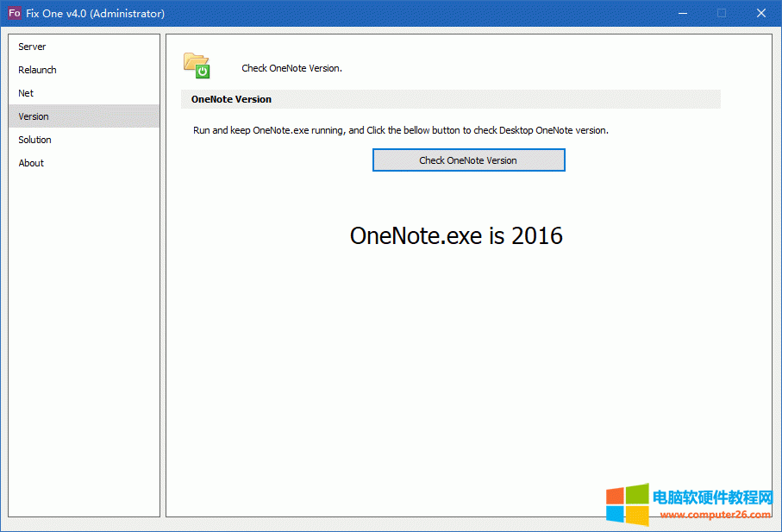Select the Server entry in the sidebar
This screenshot has width=782, height=532.
coord(32,47)
